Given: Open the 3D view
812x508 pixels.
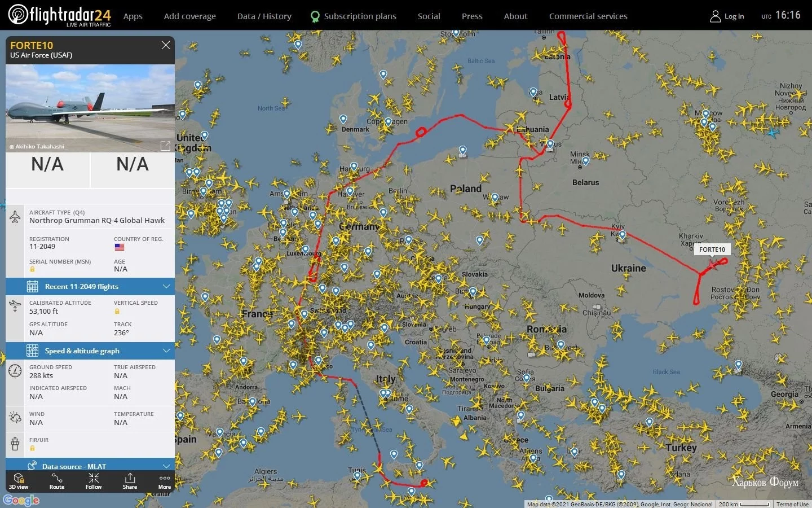Looking at the screenshot, I should pyautogui.click(x=19, y=481).
